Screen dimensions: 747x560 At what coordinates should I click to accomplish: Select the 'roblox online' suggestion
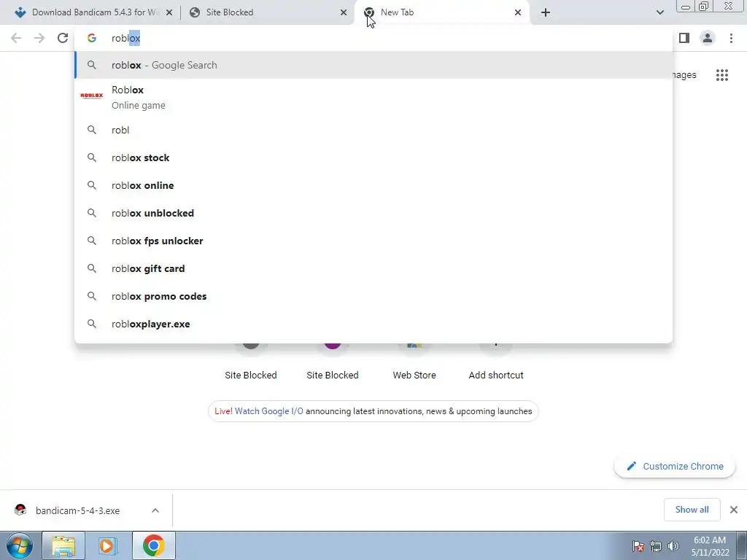point(373,185)
